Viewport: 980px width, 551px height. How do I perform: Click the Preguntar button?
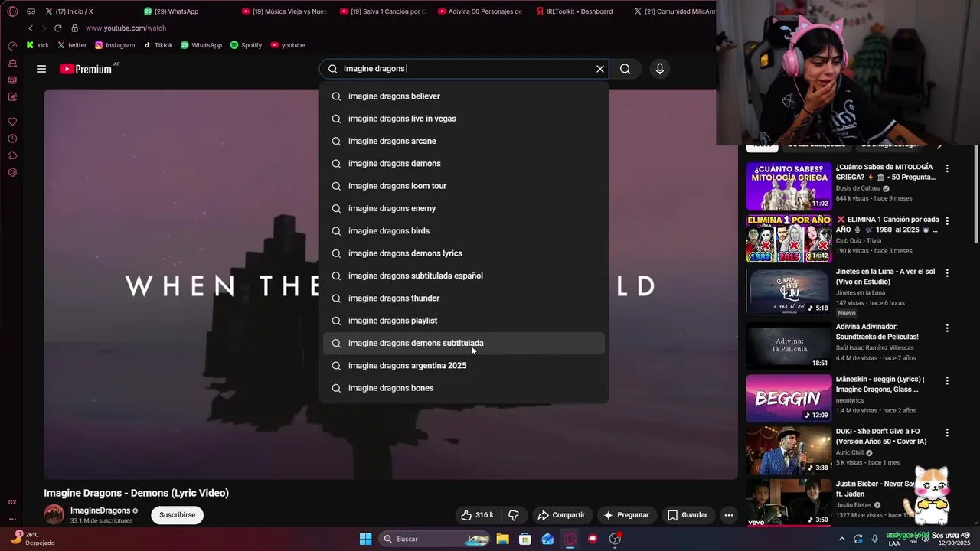point(626,515)
